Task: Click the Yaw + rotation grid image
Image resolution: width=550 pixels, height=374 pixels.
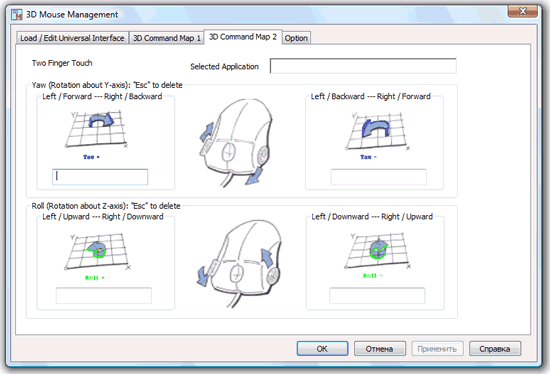Action: coord(96,129)
